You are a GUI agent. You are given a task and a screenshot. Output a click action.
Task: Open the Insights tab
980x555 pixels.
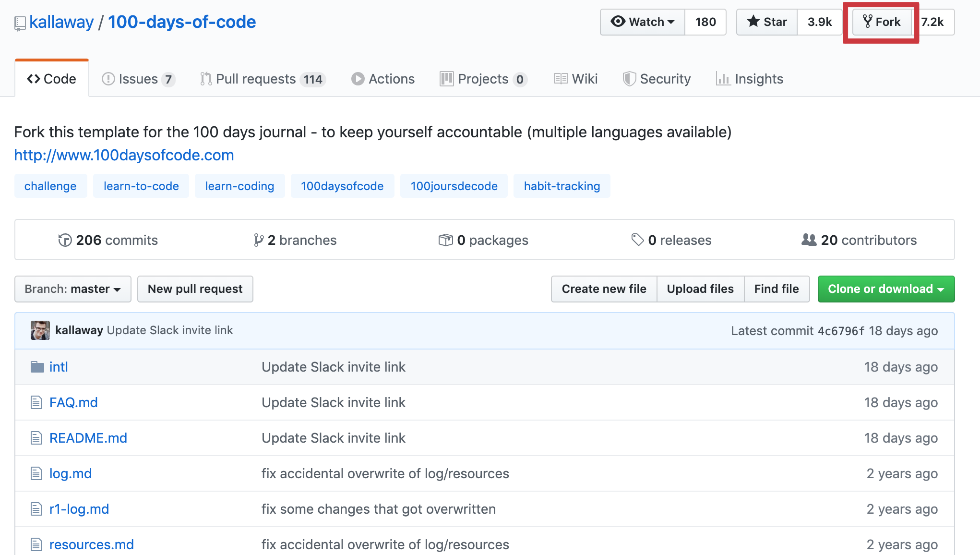[749, 79]
